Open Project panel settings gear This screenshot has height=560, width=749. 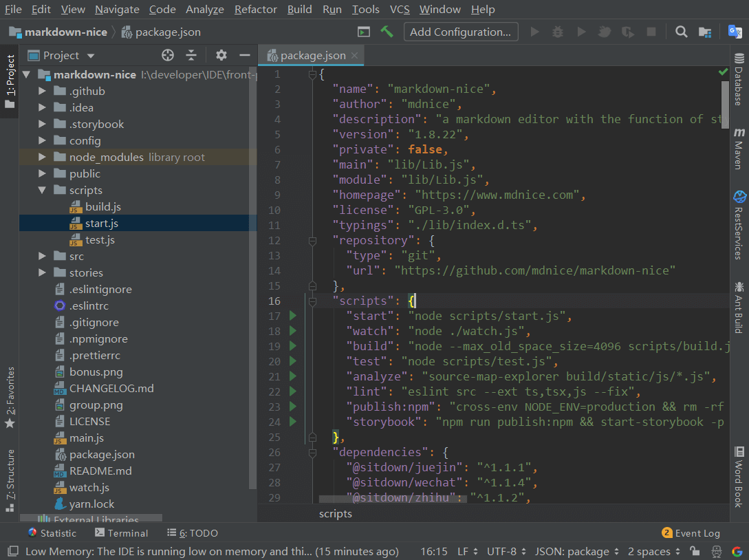point(221,56)
